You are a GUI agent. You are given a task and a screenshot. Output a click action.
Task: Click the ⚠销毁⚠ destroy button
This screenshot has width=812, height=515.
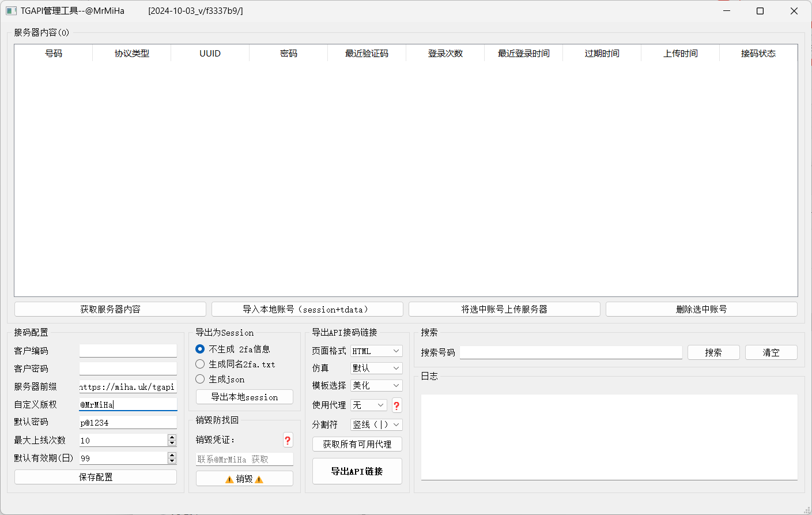(x=244, y=478)
